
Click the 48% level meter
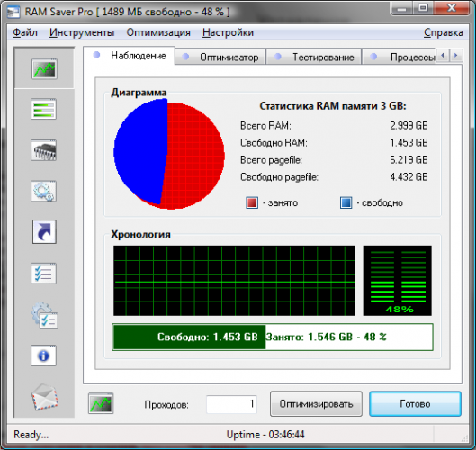pyautogui.click(x=397, y=281)
